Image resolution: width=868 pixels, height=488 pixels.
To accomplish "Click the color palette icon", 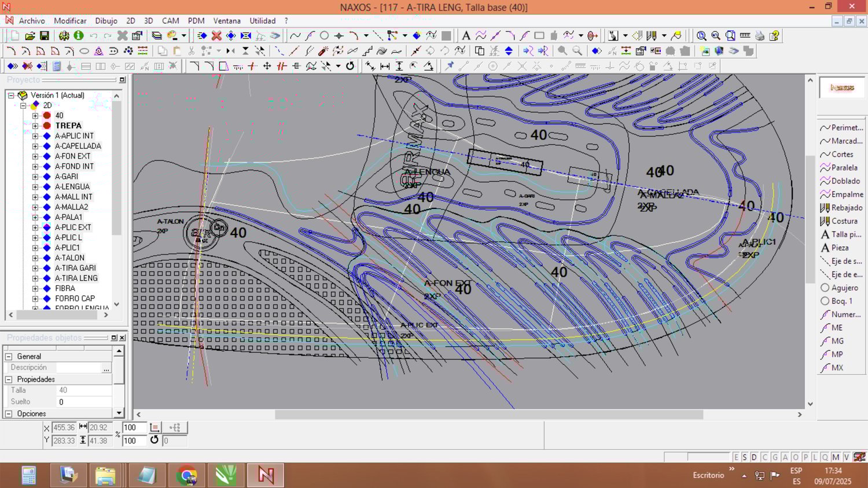I will click(x=172, y=36).
